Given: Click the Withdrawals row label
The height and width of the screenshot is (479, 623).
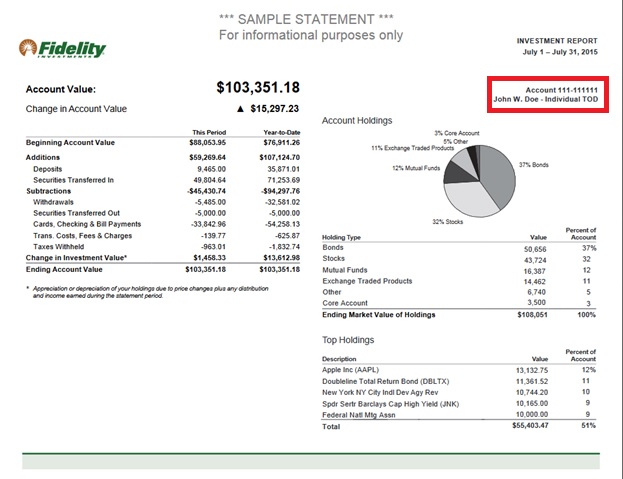Looking at the screenshot, I should (x=56, y=200).
